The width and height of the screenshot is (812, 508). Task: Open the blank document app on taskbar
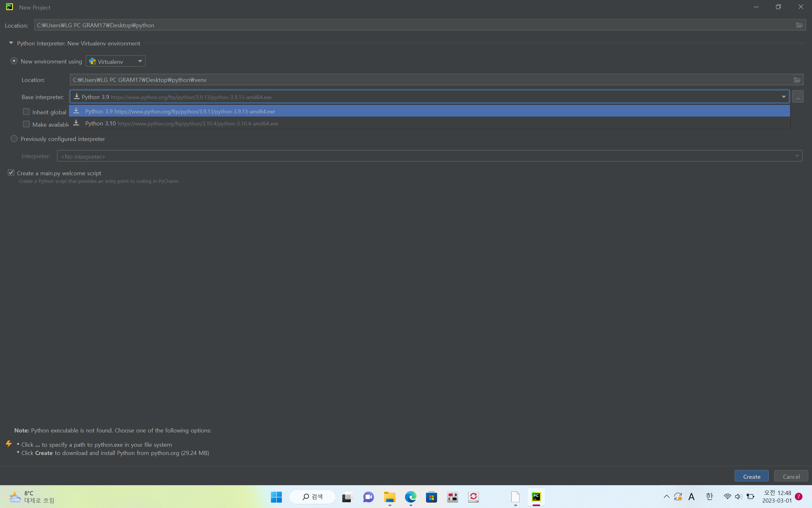(515, 497)
